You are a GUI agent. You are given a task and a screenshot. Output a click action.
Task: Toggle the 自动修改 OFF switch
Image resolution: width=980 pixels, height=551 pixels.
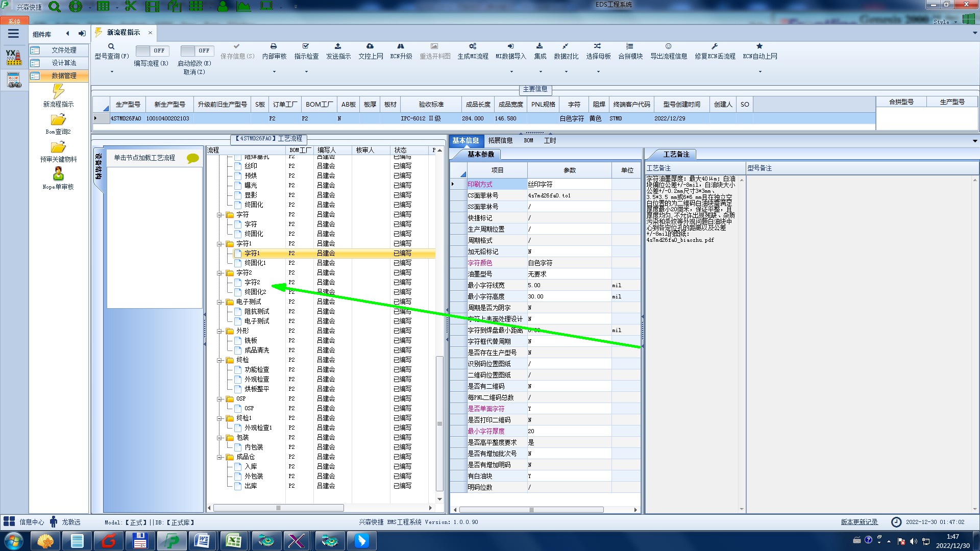[x=197, y=51]
